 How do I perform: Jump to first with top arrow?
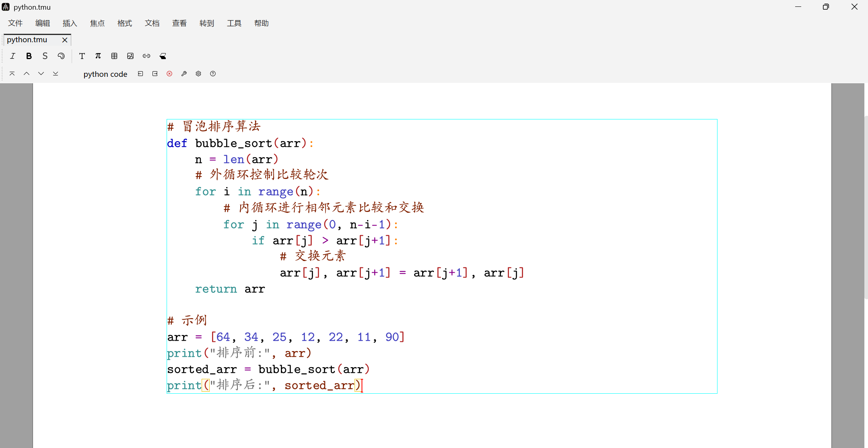coord(12,74)
